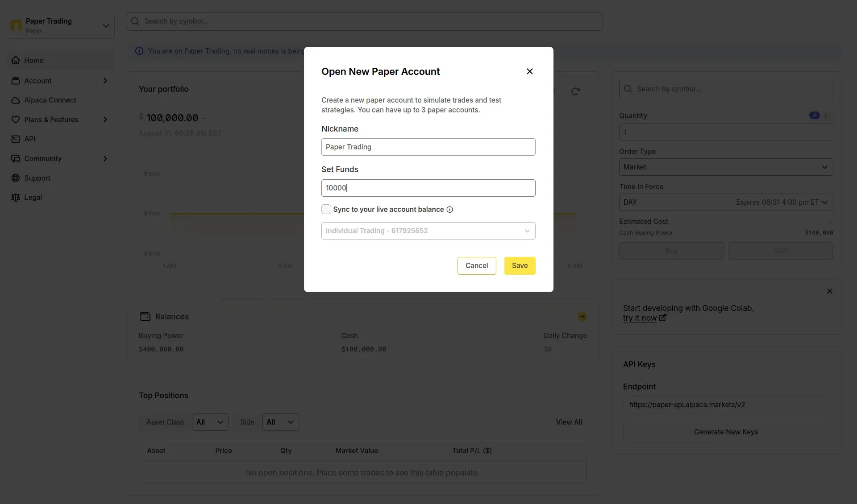Open the Asset Class All dropdown
This screenshot has height=504, width=857.
210,422
